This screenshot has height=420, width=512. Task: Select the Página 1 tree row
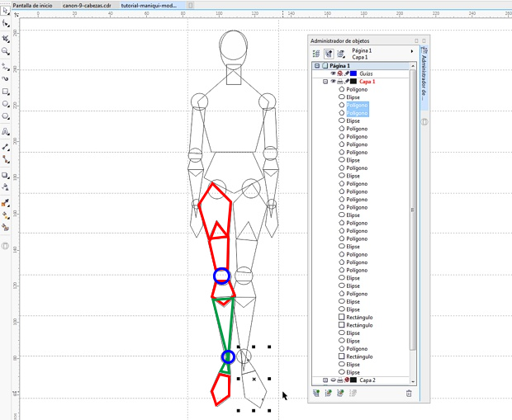pos(361,65)
